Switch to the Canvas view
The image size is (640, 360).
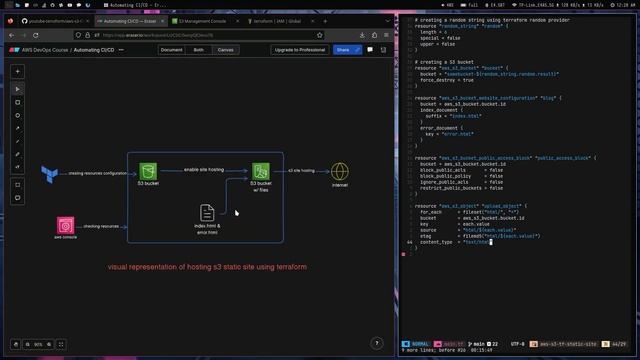coord(225,50)
